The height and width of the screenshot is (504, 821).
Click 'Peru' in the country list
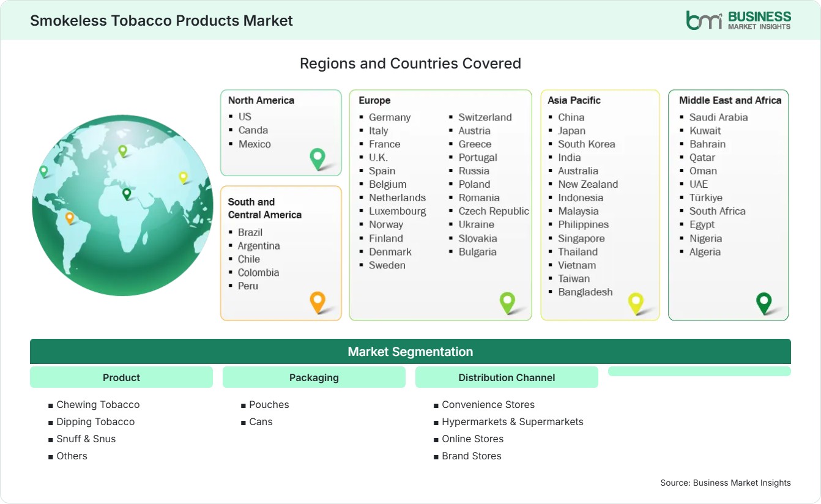[x=248, y=286]
